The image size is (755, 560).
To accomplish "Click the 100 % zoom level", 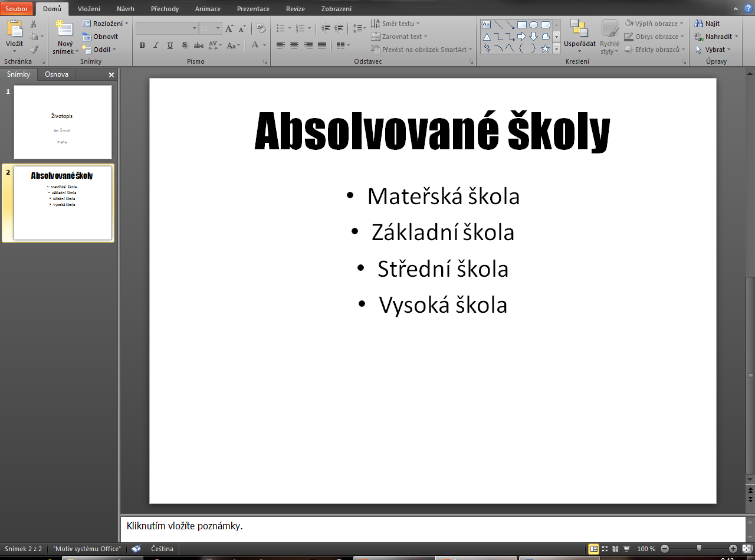I will pos(646,549).
